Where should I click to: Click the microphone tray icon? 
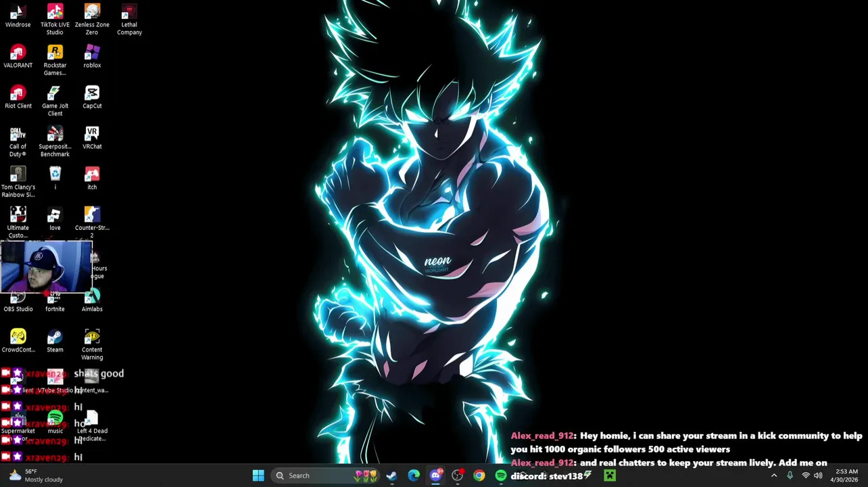(790, 476)
